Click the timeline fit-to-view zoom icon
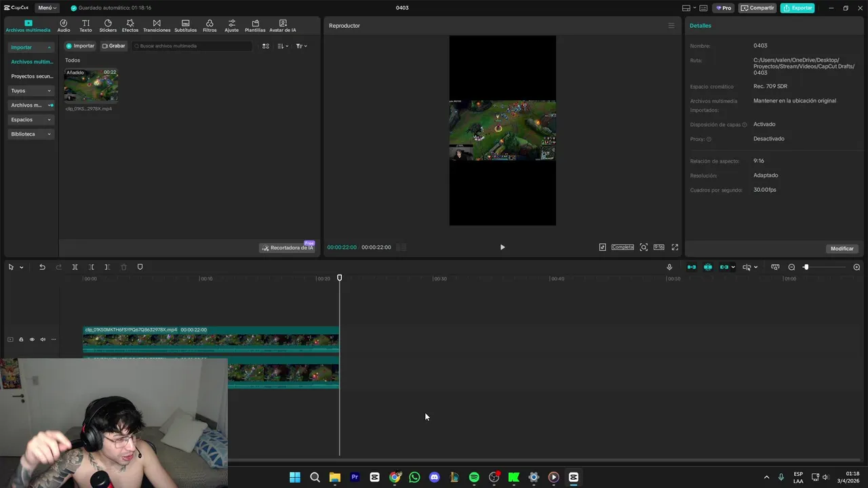This screenshot has width=868, height=488. point(775,267)
